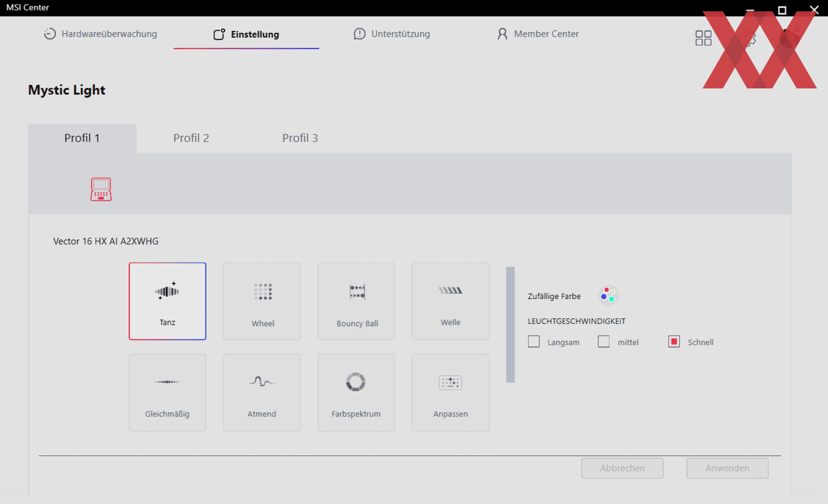Go to Unterstützung tab
The image size is (828, 504).
pyautogui.click(x=392, y=34)
